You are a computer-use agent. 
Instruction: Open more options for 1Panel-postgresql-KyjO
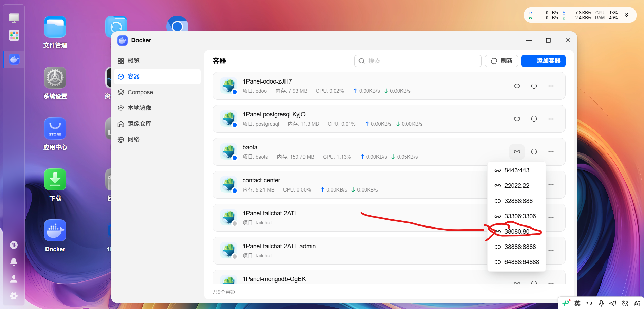551,119
